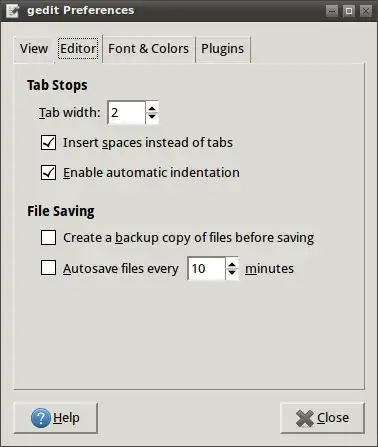Click the blue question mark Help icon
Screen dimensions: 378x447
(x=41, y=418)
